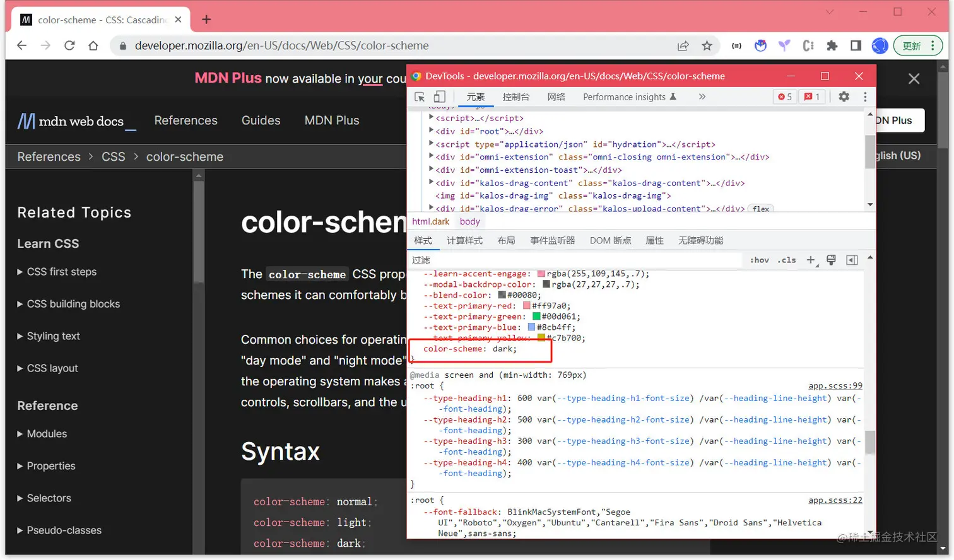Open MDN Plus navigation item
Screen dimensions: 954x560
pyautogui.click(x=332, y=120)
